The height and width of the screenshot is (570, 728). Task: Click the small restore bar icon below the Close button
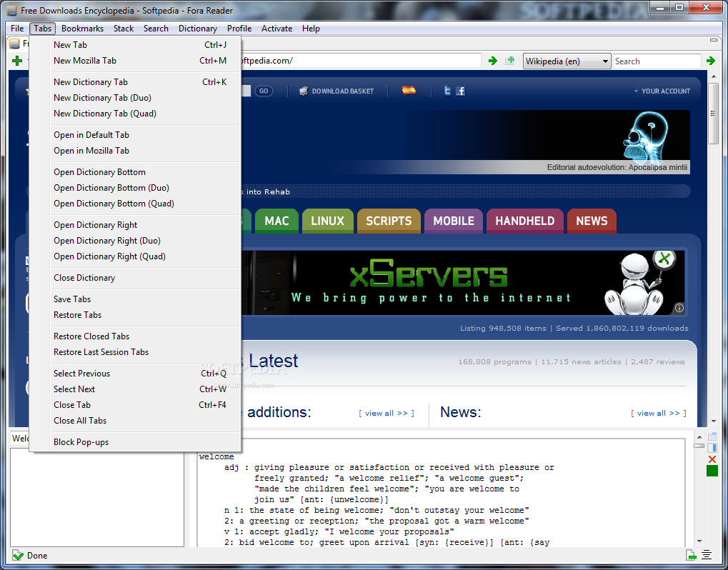(x=714, y=41)
